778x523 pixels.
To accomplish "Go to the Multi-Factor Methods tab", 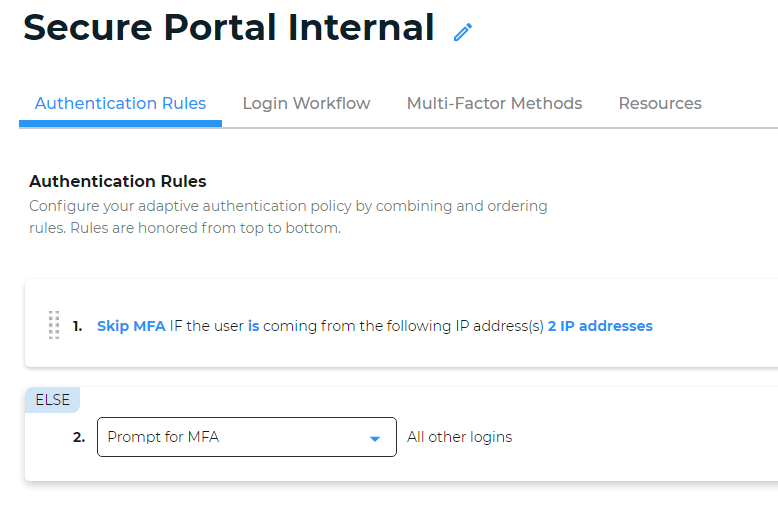I will 494,103.
